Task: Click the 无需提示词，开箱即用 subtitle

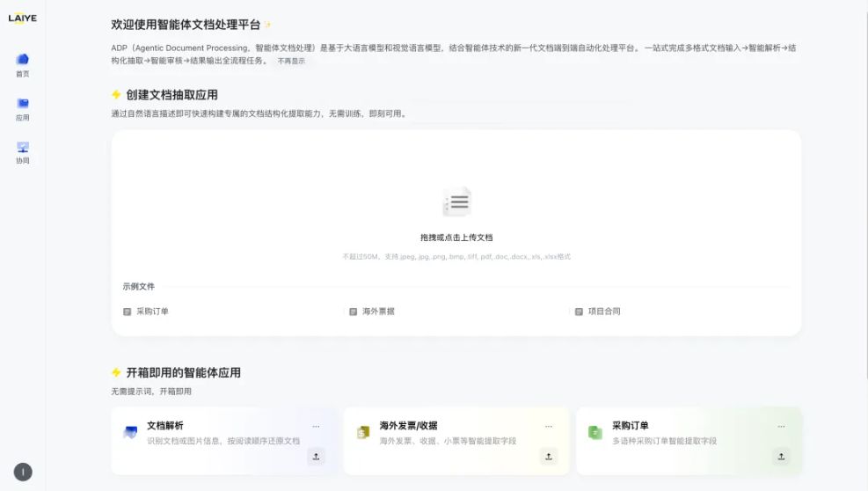Action: [x=151, y=392]
